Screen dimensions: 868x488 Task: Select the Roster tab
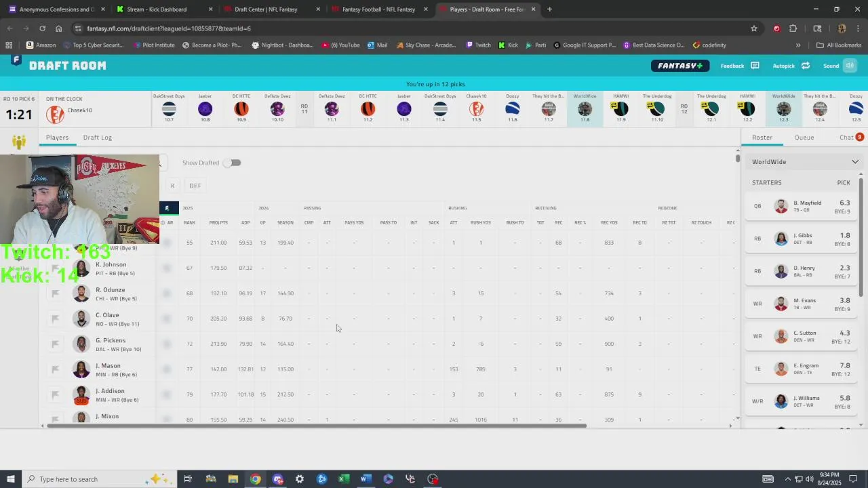point(762,138)
